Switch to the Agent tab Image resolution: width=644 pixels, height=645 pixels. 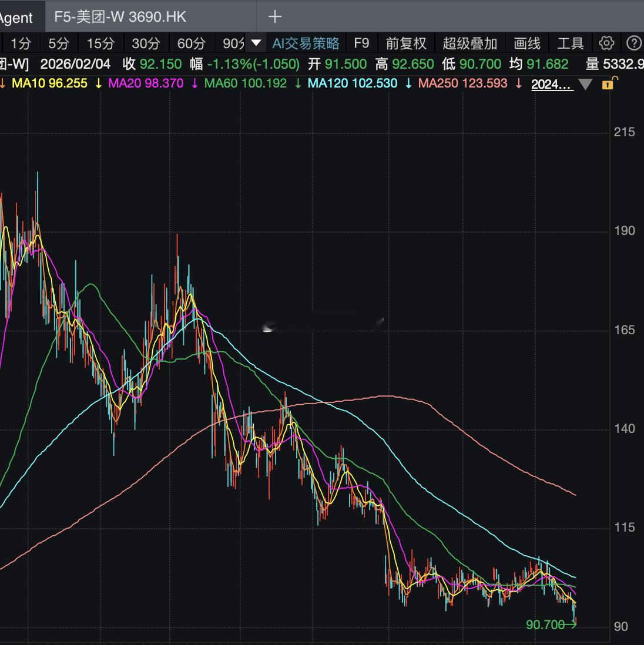[16, 18]
